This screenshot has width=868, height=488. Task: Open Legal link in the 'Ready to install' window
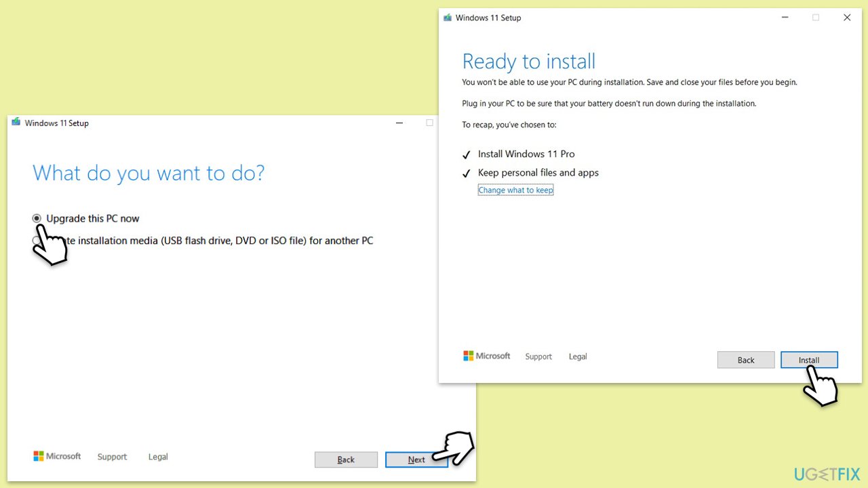point(578,357)
